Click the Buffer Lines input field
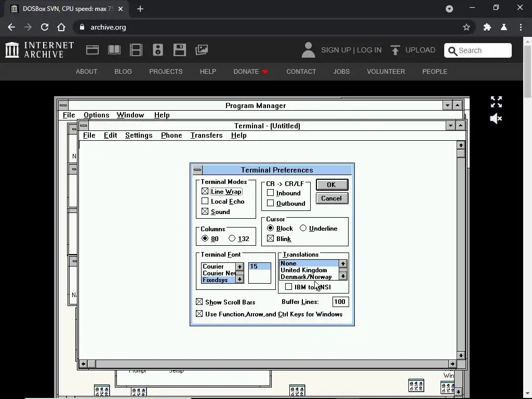 coord(340,302)
